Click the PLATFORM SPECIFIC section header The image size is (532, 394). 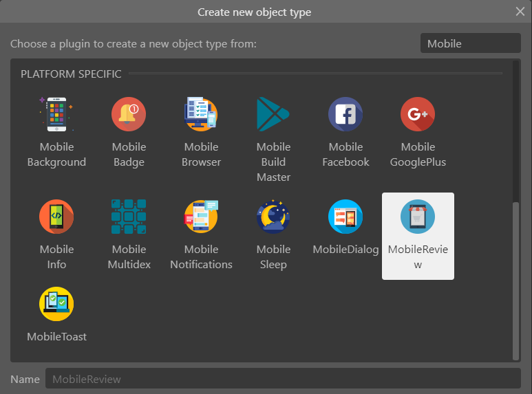coord(71,74)
